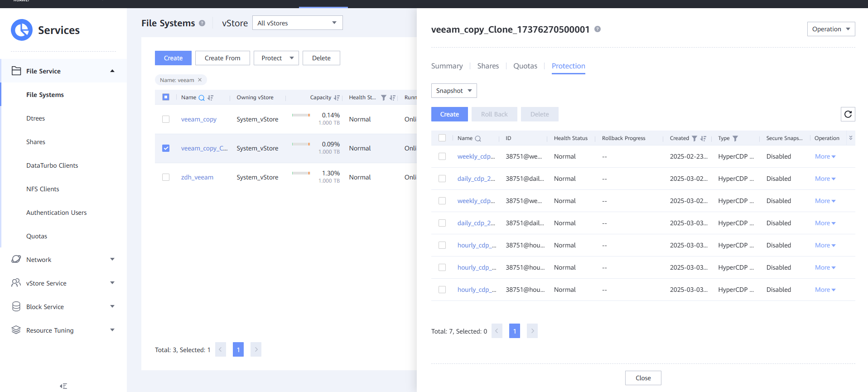Click the Close button
This screenshot has height=392, width=868.
pos(643,378)
